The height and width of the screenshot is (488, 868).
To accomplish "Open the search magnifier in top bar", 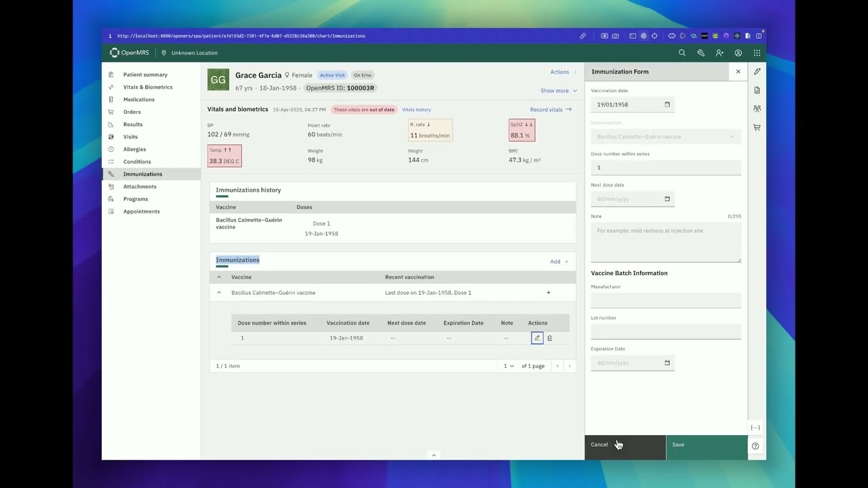I will (x=682, y=53).
